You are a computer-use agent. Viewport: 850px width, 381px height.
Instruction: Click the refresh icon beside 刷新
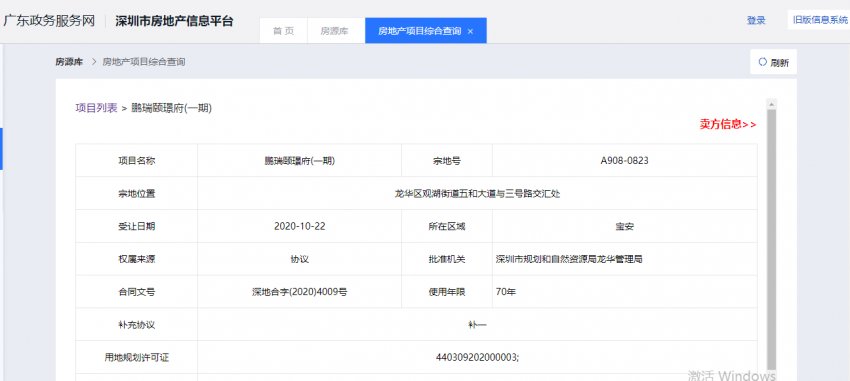[763, 62]
